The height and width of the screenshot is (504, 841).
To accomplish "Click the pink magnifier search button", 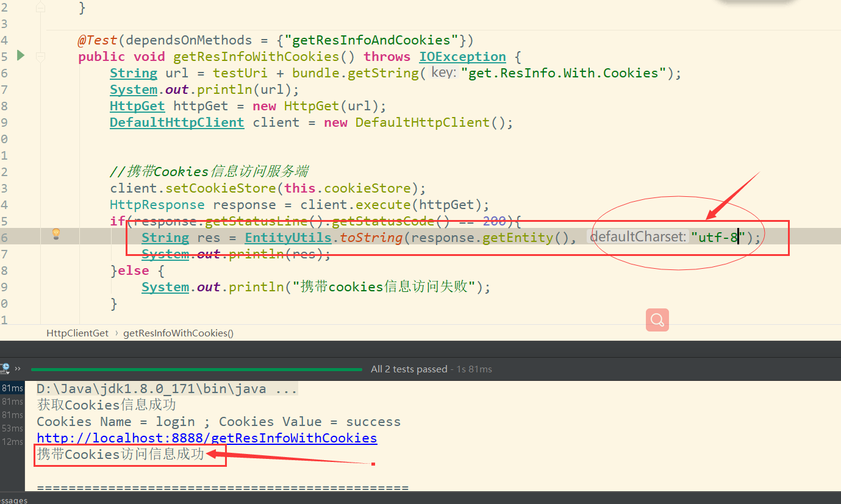I will tap(657, 319).
